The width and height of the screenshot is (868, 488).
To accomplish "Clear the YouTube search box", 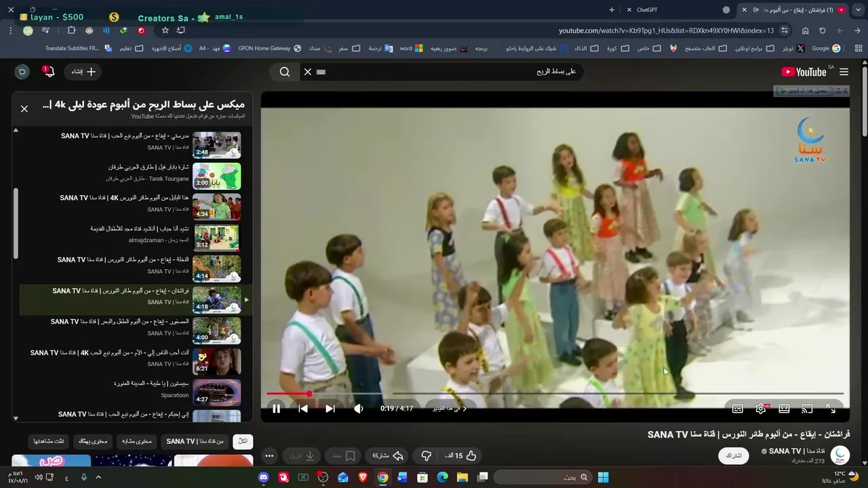I will pyautogui.click(x=308, y=72).
